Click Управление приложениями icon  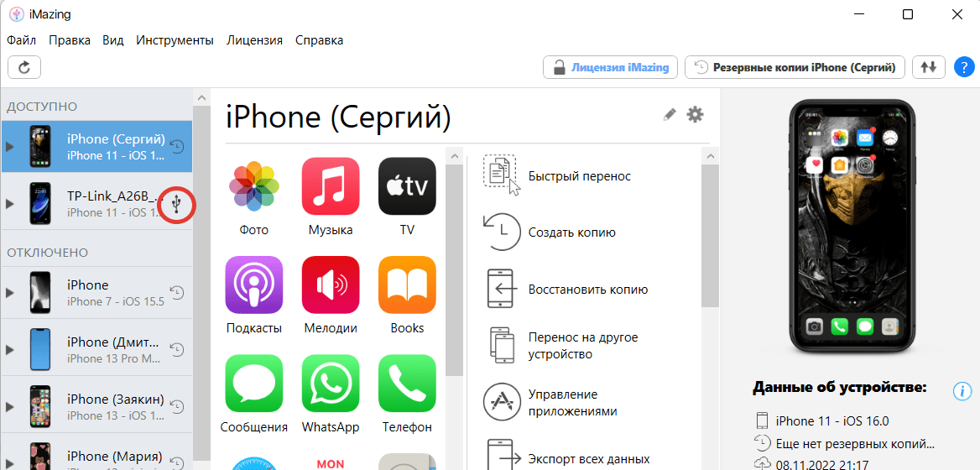click(502, 403)
